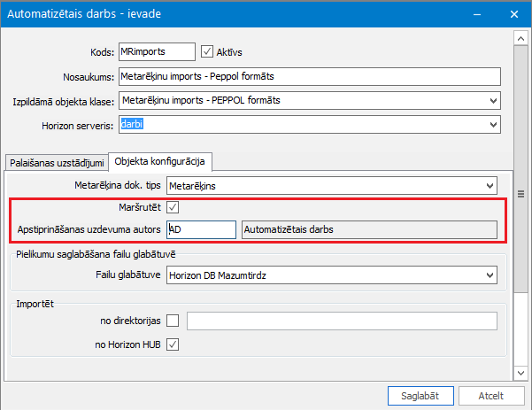
Task: Focus the Nosaukums input field
Action: click(310, 76)
